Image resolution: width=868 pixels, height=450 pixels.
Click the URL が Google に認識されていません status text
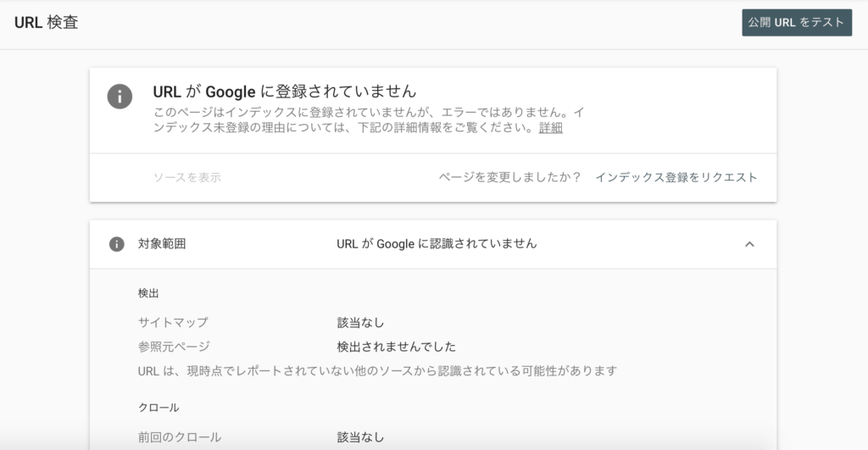click(x=437, y=244)
